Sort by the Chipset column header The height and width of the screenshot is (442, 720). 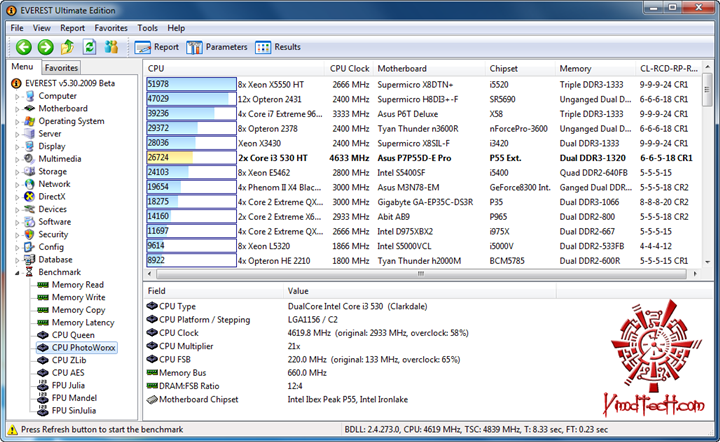click(x=520, y=68)
